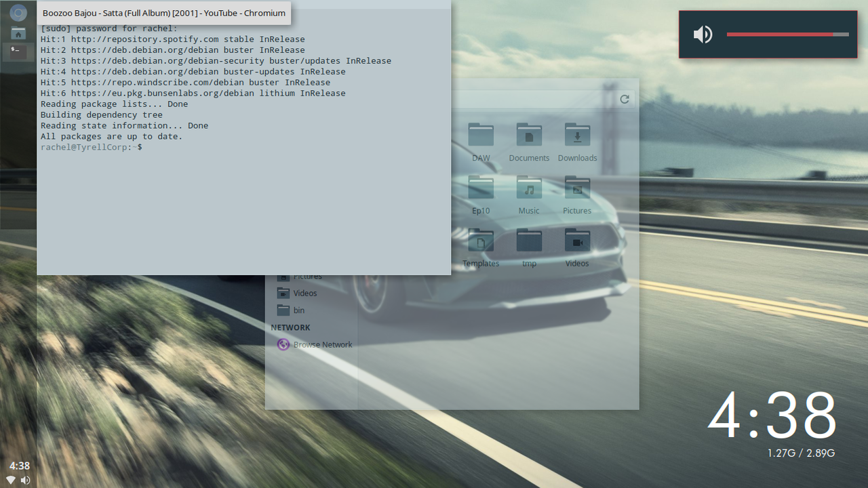
Task: Click the 1.27G / 2.89G memory readout
Action: [801, 453]
